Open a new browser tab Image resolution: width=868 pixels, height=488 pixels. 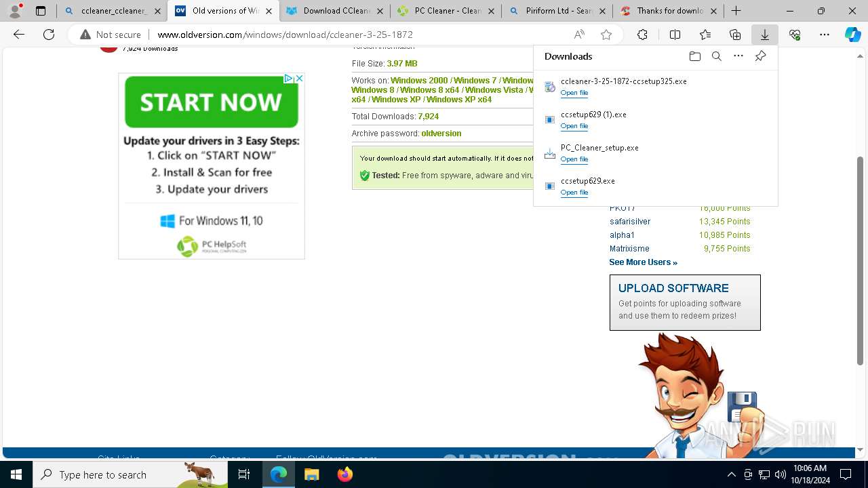[736, 11]
